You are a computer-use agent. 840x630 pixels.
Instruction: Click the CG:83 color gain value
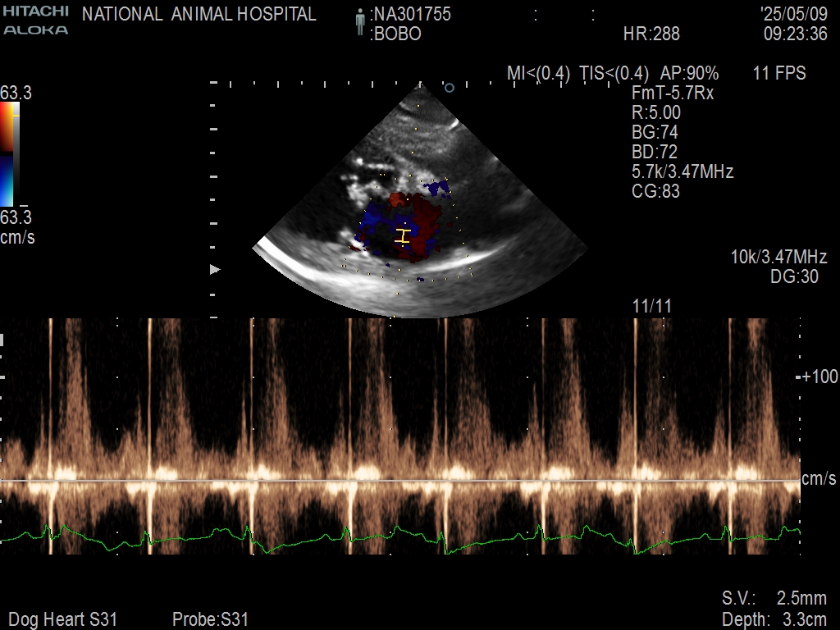point(655,192)
